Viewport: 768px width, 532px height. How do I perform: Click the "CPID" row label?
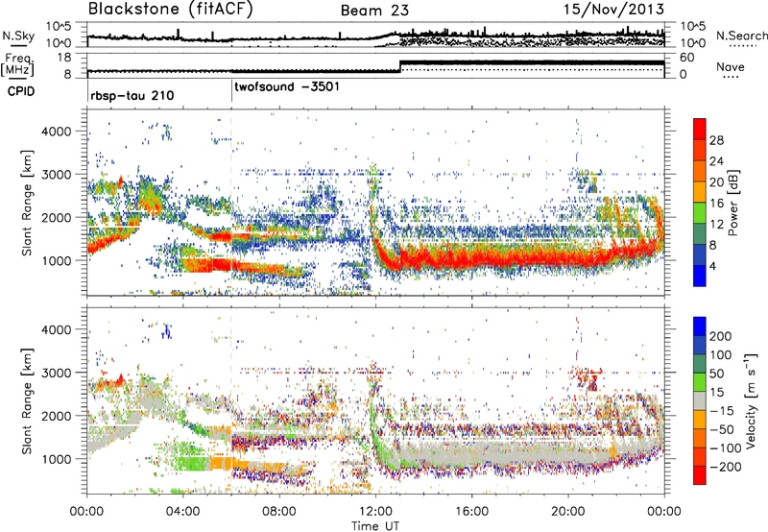[x=21, y=91]
